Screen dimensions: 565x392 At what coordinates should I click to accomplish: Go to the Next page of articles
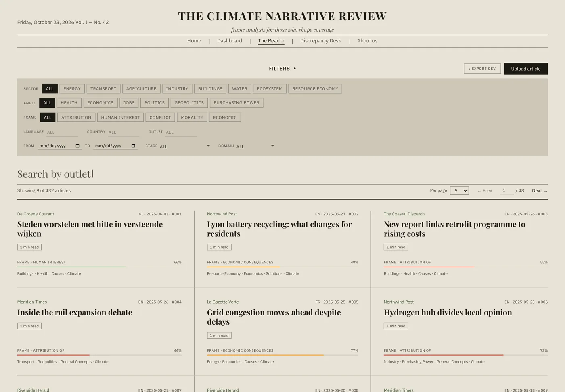coord(540,190)
